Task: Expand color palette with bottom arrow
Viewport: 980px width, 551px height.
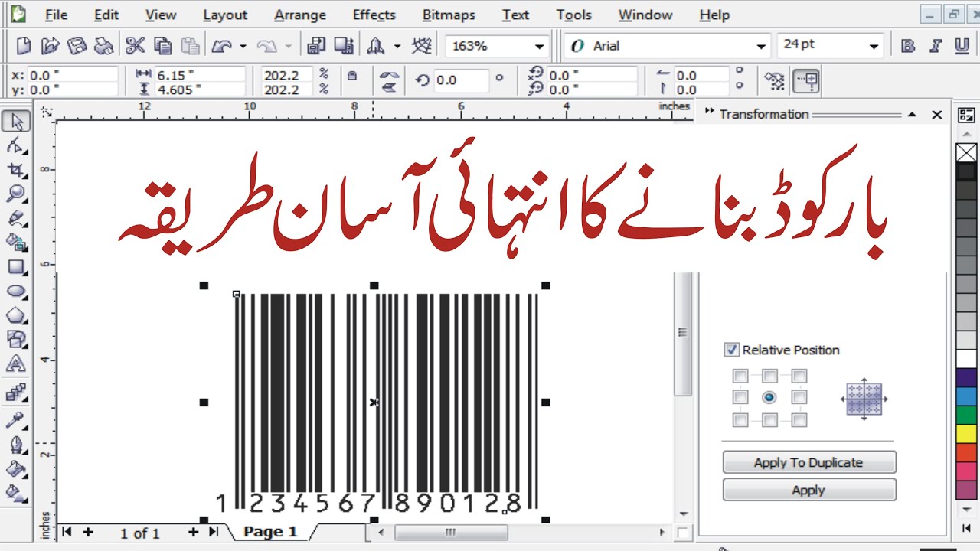Action: point(967,528)
